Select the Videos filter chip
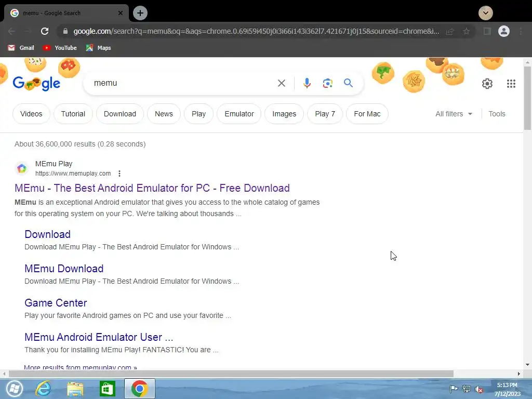532x399 pixels. click(x=31, y=114)
